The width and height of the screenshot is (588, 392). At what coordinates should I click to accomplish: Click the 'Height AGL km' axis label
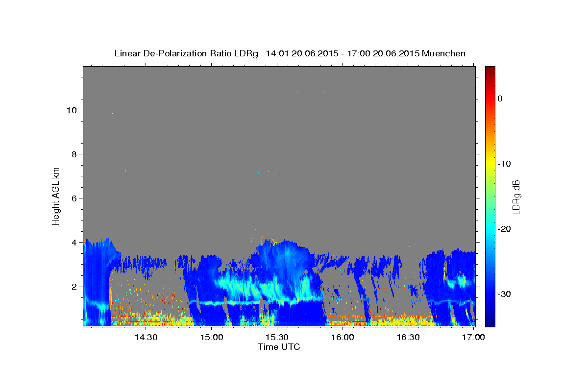click(56, 196)
